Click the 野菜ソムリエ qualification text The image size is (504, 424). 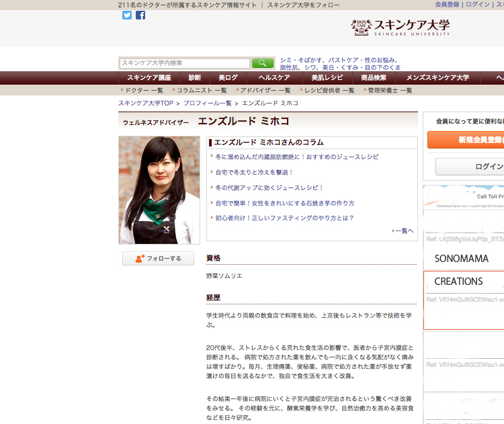click(224, 275)
